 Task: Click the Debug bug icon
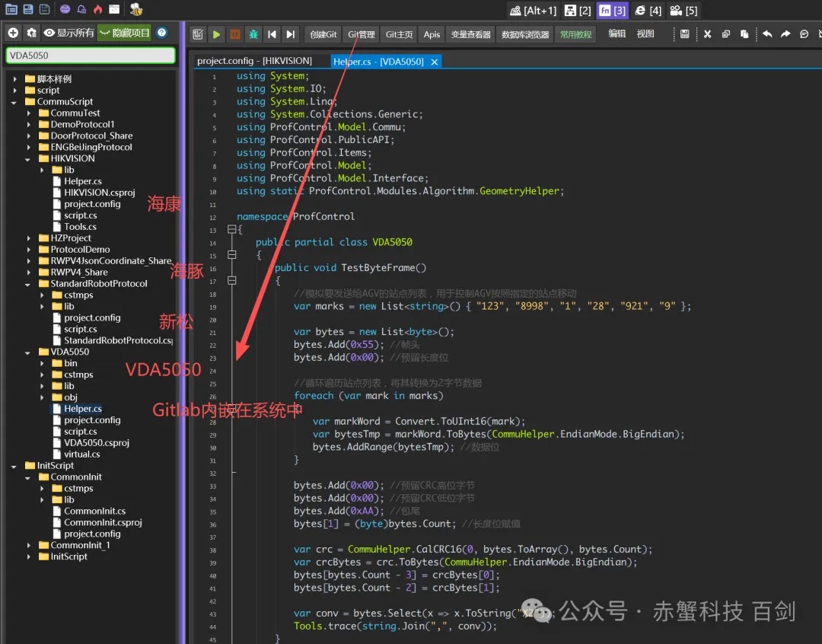point(253,34)
